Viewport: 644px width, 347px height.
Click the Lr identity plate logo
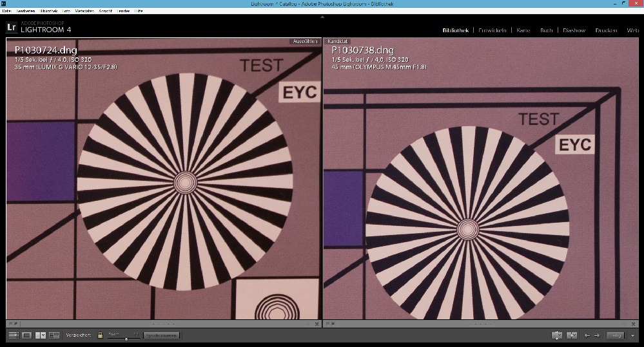(x=12, y=28)
